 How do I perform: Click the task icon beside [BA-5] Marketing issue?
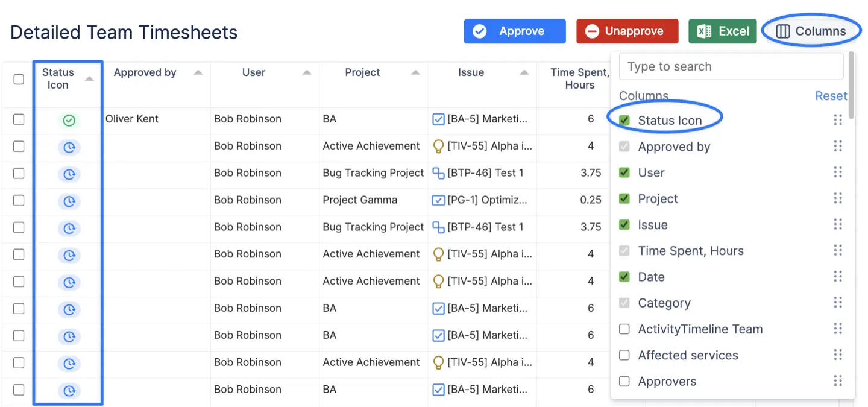438,119
